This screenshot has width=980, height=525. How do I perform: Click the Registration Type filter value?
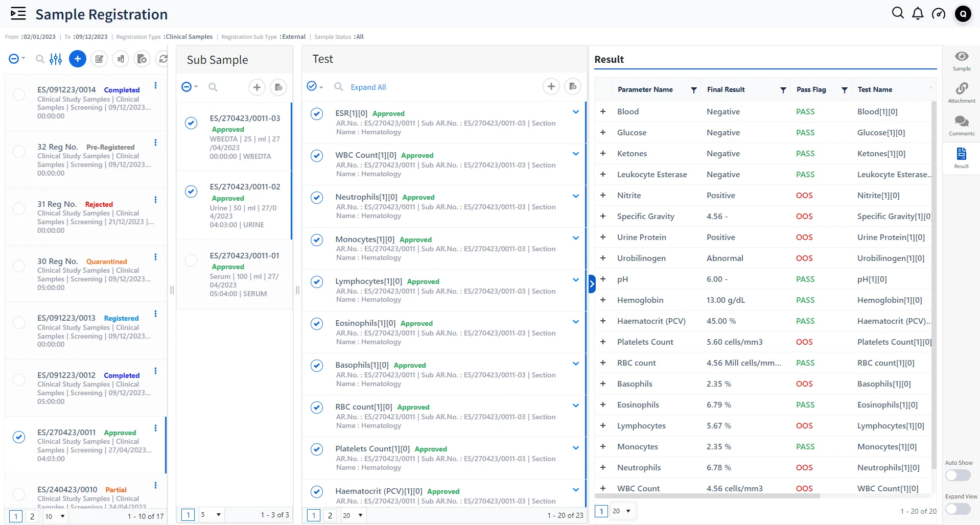coord(189,37)
